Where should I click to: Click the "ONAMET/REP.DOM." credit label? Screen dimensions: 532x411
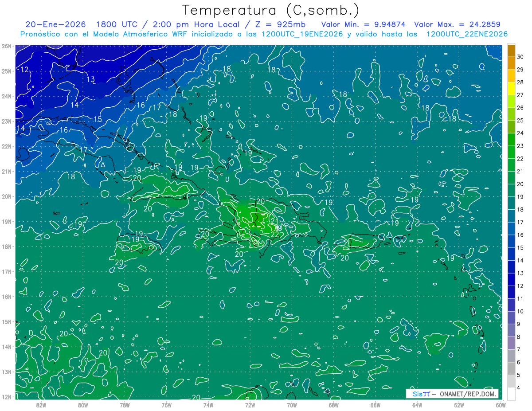pyautogui.click(x=468, y=394)
